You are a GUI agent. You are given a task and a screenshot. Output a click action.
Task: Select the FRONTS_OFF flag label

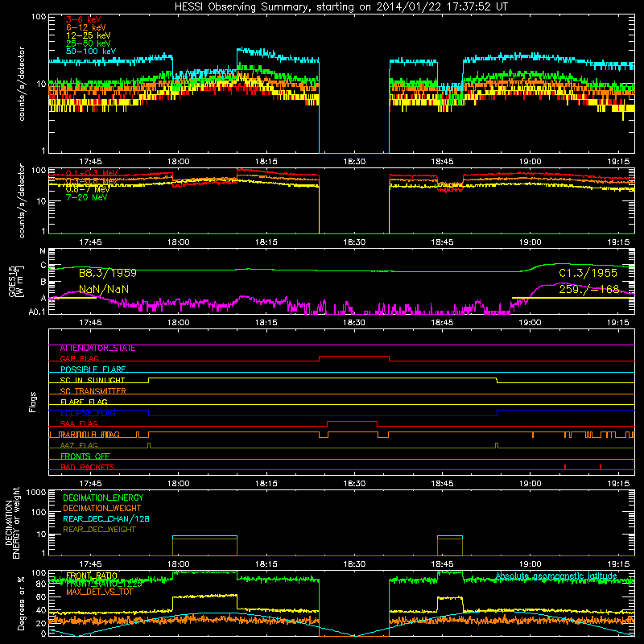85,456
